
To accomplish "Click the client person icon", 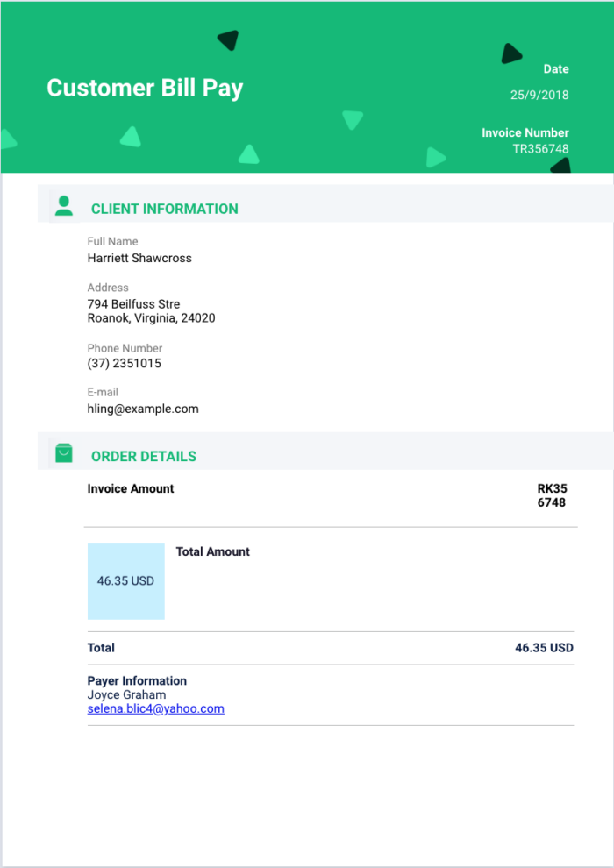I will [x=64, y=206].
